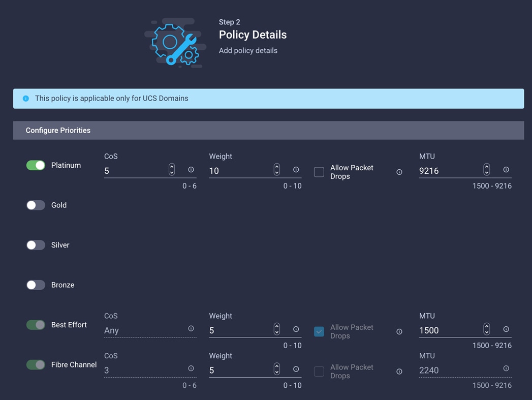Image resolution: width=532 pixels, height=400 pixels.
Task: Click the Add policy details subtitle
Action: [248, 50]
